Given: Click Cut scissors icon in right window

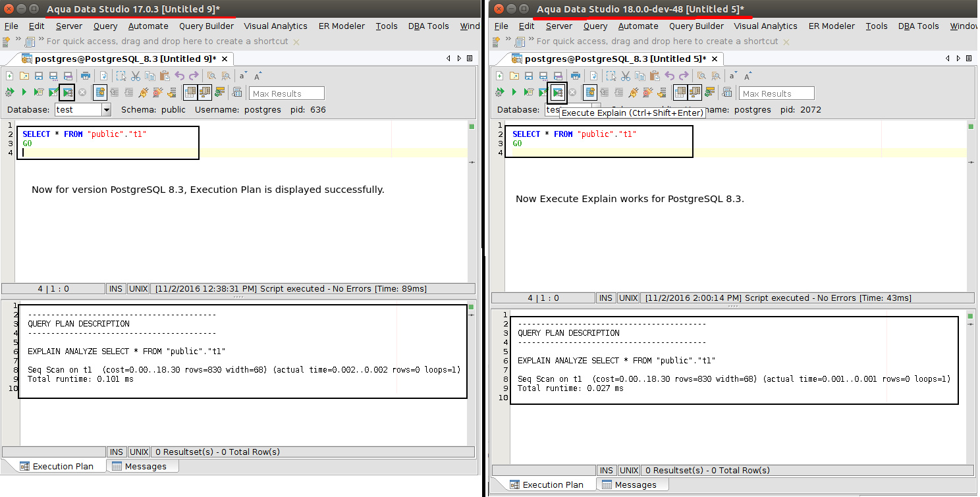Looking at the screenshot, I should (626, 76).
